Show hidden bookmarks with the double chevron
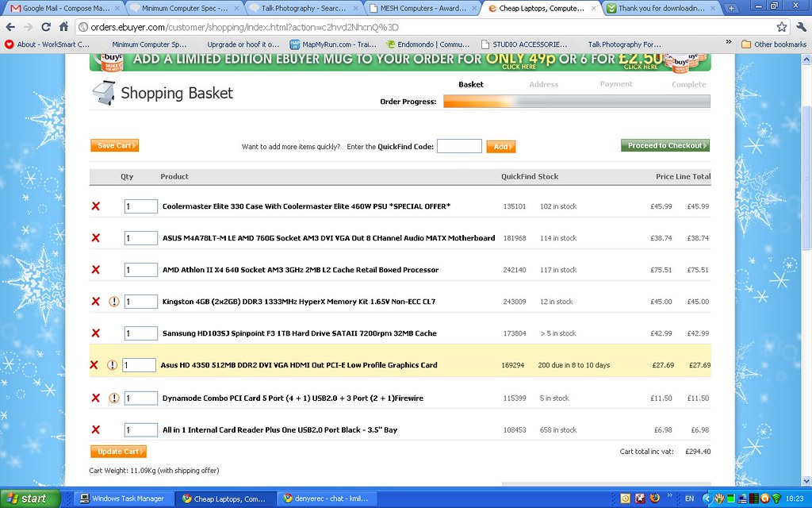This screenshot has width=812, height=508. tap(729, 43)
